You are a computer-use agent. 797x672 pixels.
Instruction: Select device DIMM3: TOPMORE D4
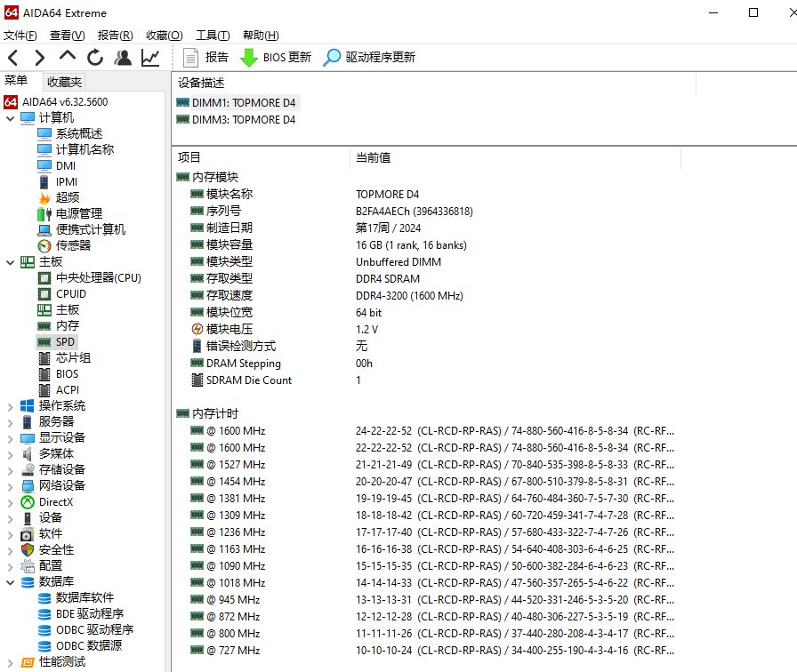[x=244, y=120]
